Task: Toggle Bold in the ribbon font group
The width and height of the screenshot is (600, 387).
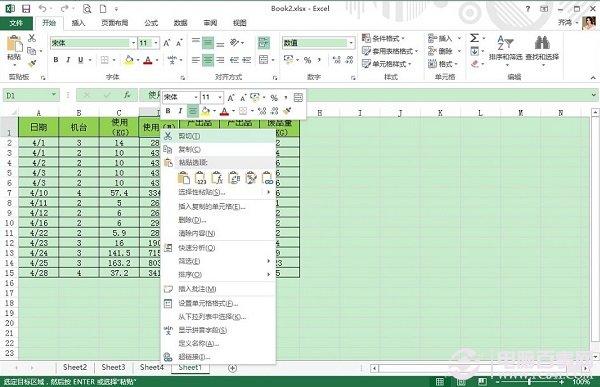Action: tap(56, 60)
